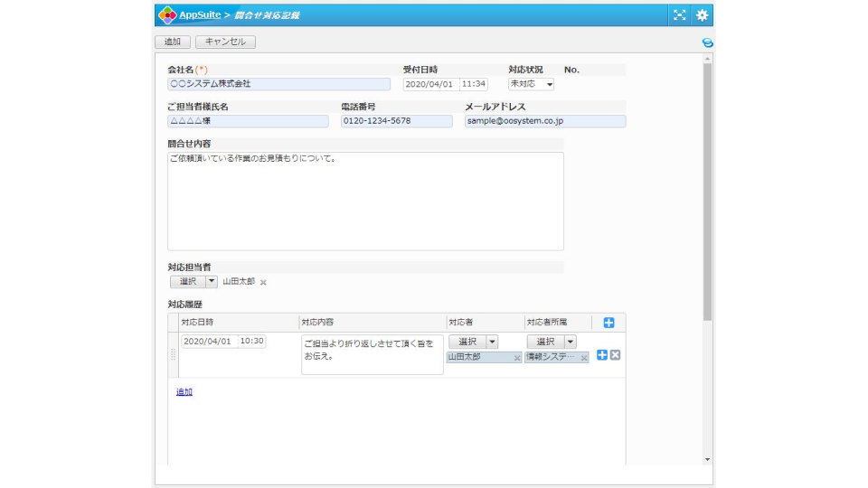This screenshot has width=868, height=488.
Task: Click 対応日時 date 2020/04/01 in history row
Action: tap(209, 342)
